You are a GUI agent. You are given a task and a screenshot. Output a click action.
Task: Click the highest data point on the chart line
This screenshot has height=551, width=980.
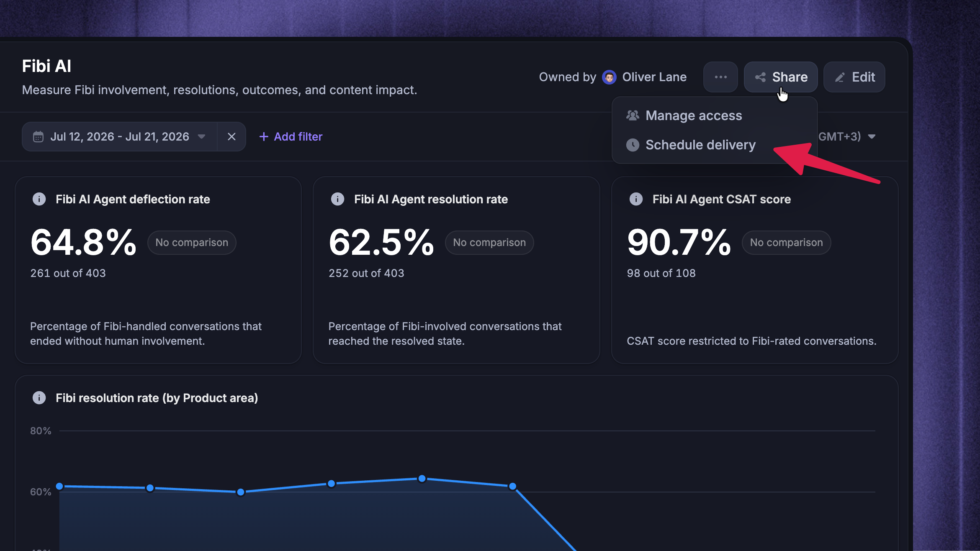pyautogui.click(x=422, y=478)
